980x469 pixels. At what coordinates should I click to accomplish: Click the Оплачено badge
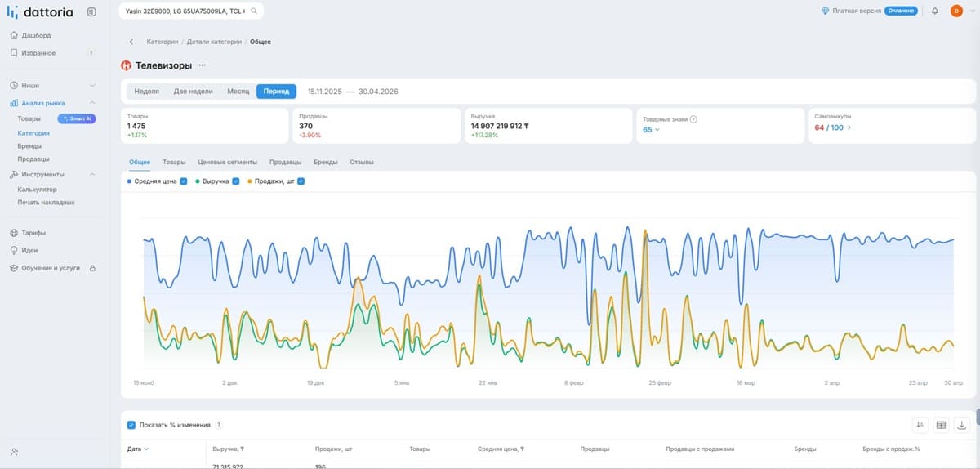coord(901,11)
